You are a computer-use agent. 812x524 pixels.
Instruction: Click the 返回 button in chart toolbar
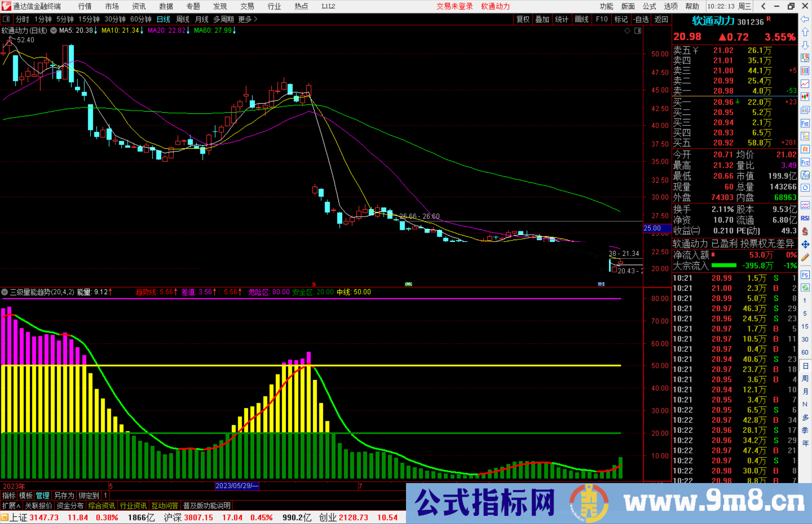click(x=661, y=20)
